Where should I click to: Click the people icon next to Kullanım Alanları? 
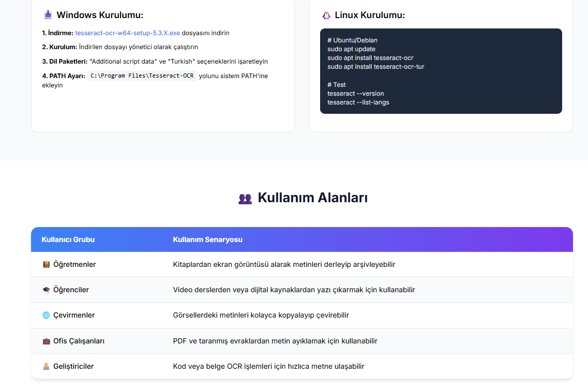245,199
